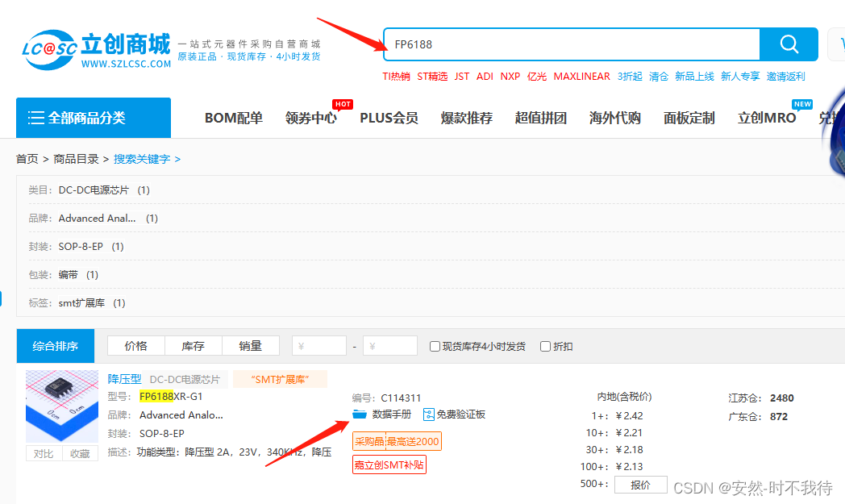Viewport: 845px width, 504px height.
Task: Click the 享立创SMT补贴 subsidy tag
Action: pyautogui.click(x=389, y=464)
